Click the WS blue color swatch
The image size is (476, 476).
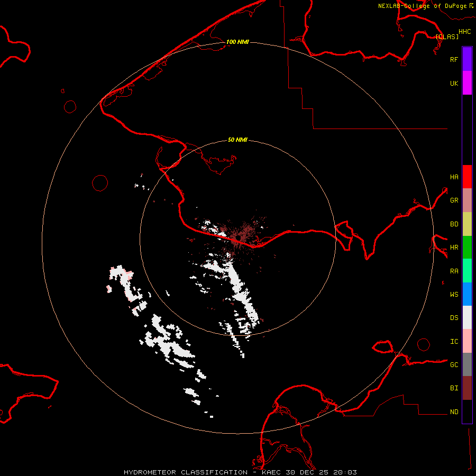[467, 294]
